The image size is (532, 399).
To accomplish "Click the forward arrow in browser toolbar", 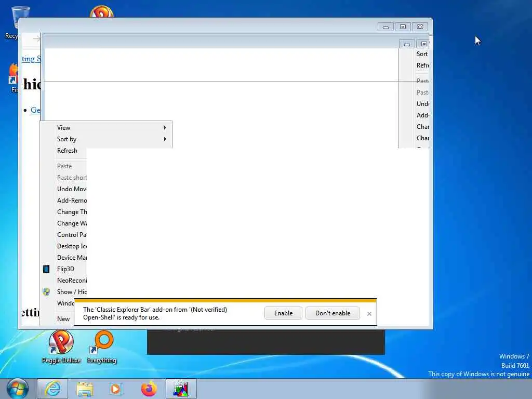I will (37, 39).
